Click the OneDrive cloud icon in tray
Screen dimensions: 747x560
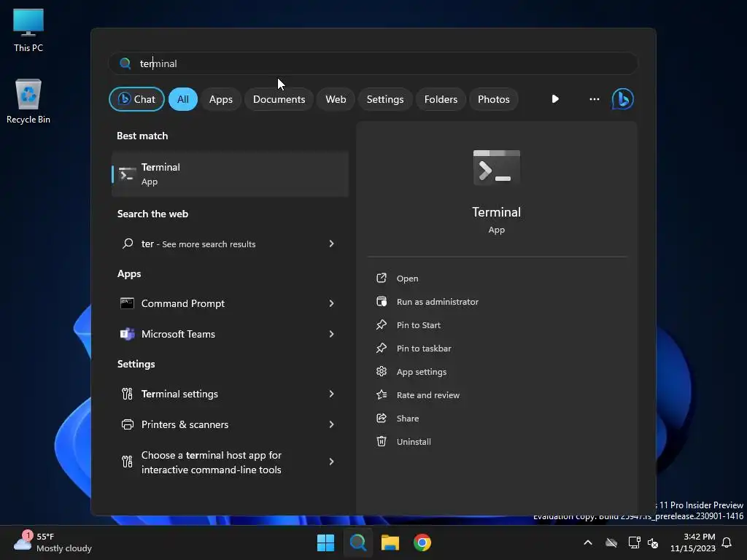[x=611, y=542]
